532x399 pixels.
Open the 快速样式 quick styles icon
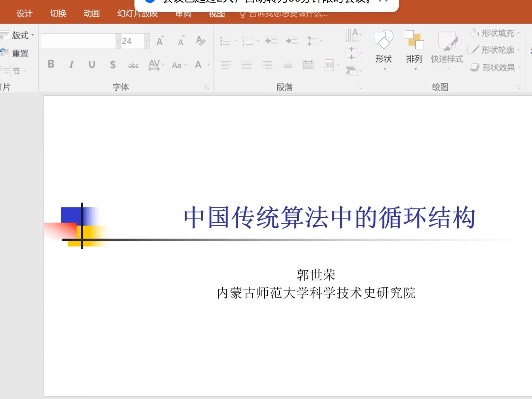coord(448,41)
